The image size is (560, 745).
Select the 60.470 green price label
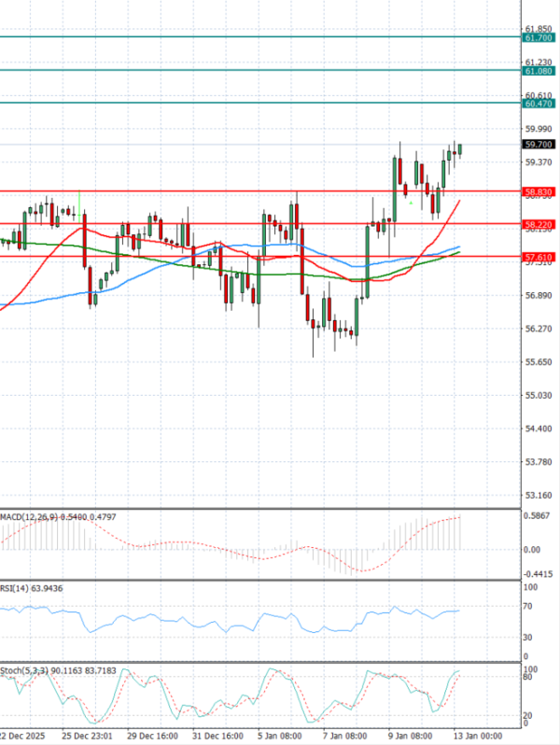click(539, 104)
